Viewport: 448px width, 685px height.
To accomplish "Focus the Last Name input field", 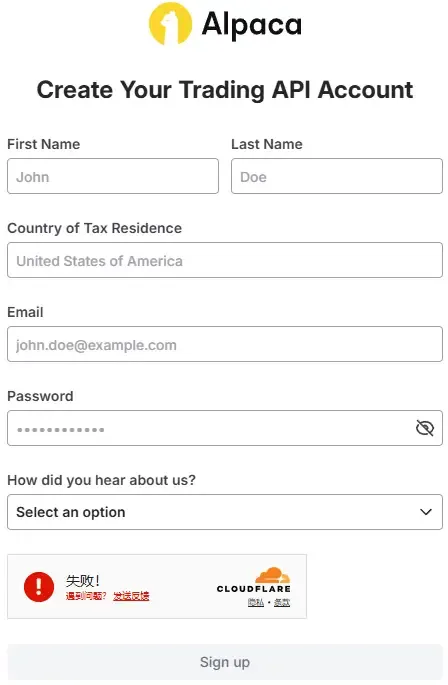I will [337, 176].
